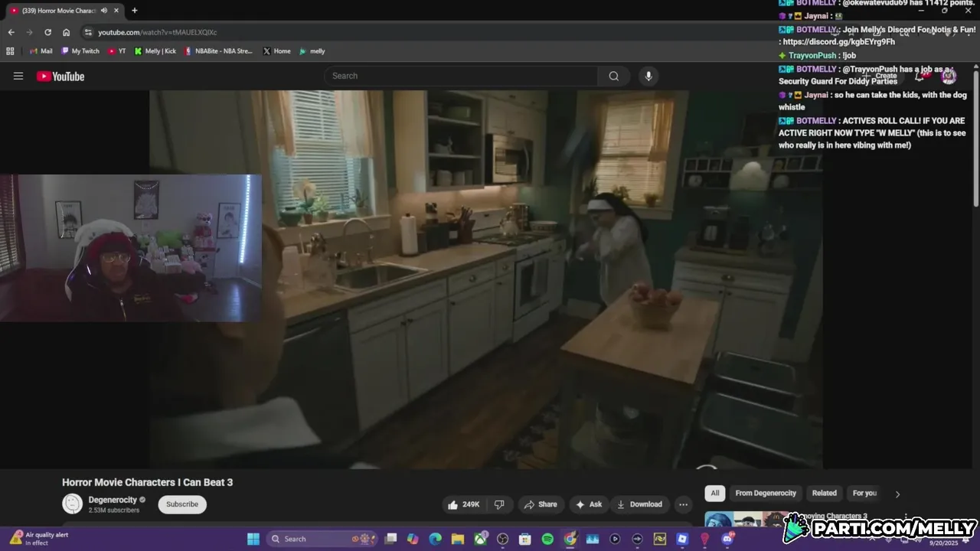Viewport: 980px width, 551px height.
Task: Open Discord from taskbar
Action: (x=727, y=539)
